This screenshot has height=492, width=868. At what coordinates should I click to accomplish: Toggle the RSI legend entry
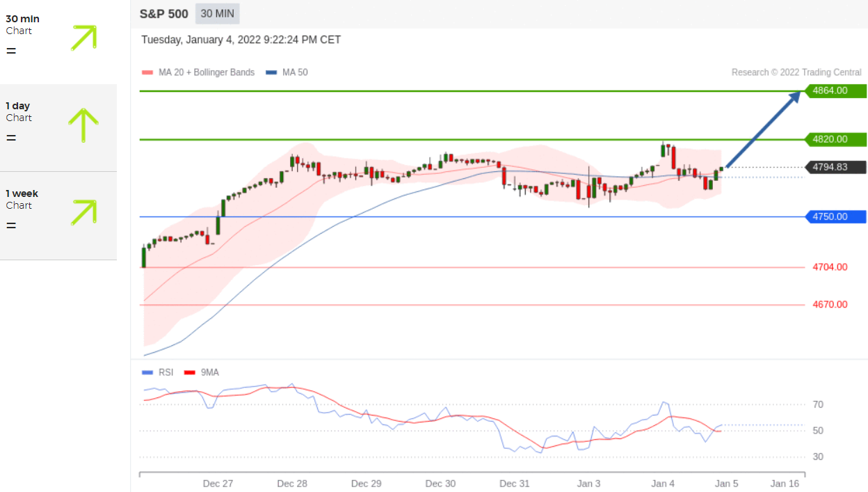coord(157,372)
